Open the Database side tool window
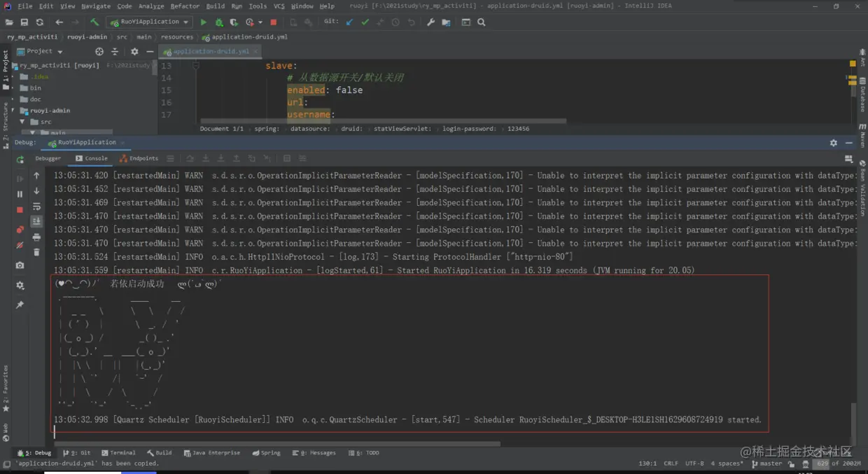 point(862,95)
